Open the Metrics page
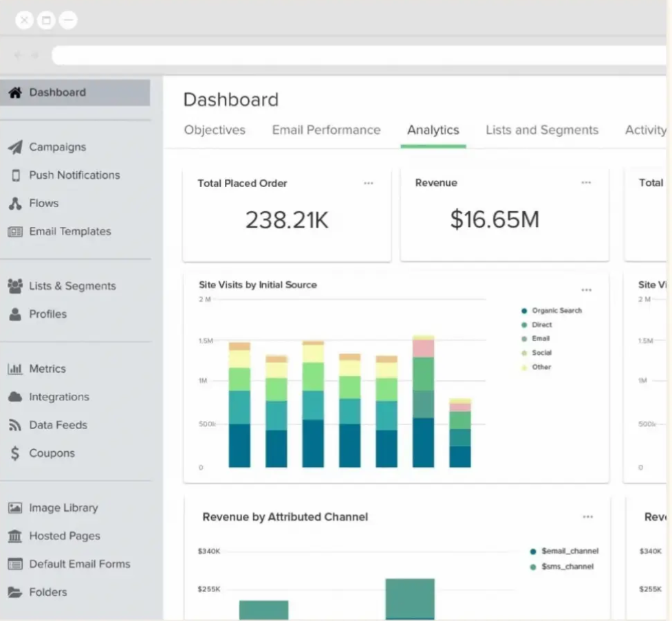Screen dimensions: 672x621 47,369
